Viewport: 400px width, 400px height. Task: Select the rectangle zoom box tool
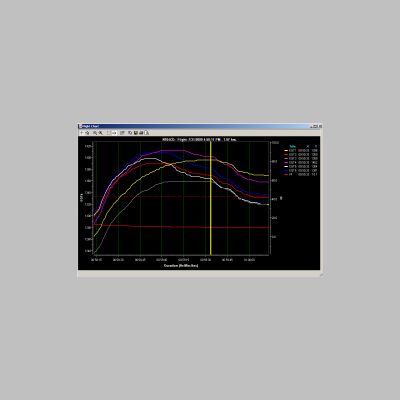click(109, 133)
